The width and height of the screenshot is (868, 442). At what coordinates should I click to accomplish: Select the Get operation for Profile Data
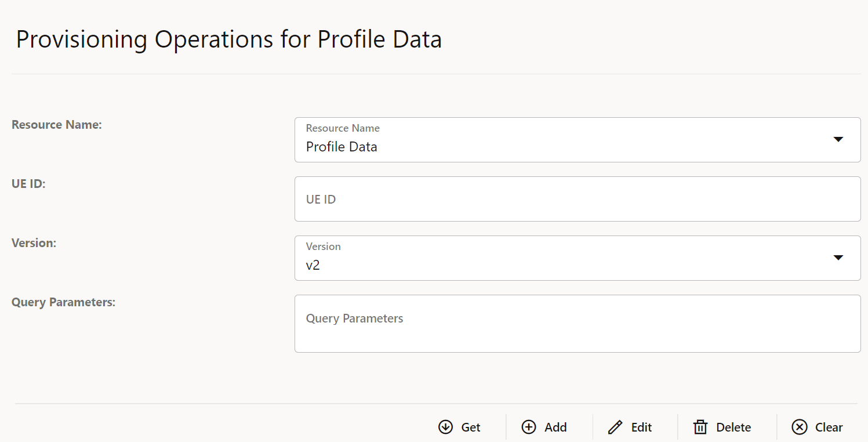point(460,427)
